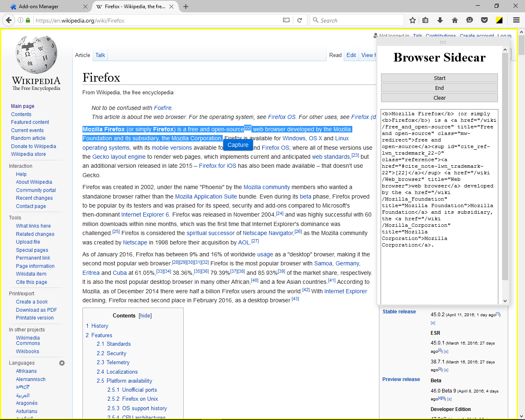Click the End button in Sidecar
The image size is (525, 420).
pyautogui.click(x=439, y=88)
